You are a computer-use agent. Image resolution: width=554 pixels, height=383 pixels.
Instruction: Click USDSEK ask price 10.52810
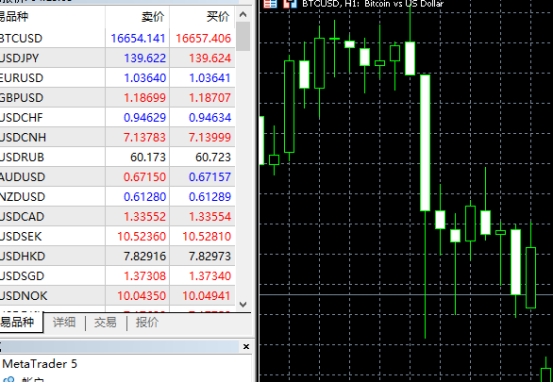[x=207, y=236]
